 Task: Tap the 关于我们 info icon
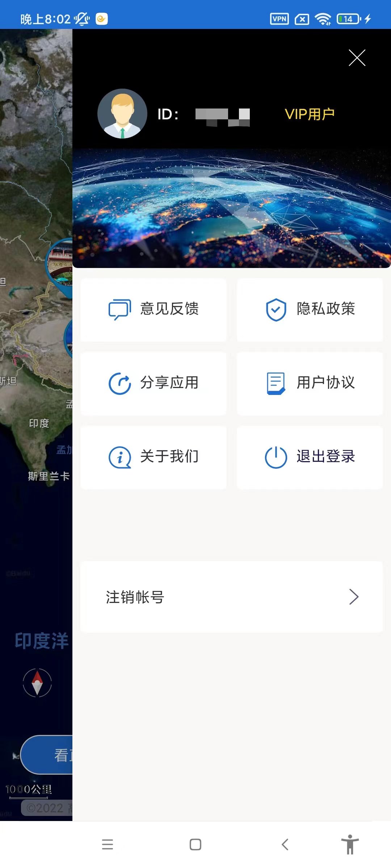pos(119,457)
